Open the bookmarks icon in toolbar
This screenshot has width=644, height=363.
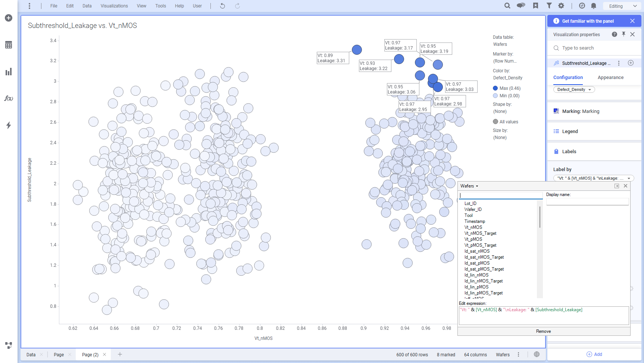(535, 6)
